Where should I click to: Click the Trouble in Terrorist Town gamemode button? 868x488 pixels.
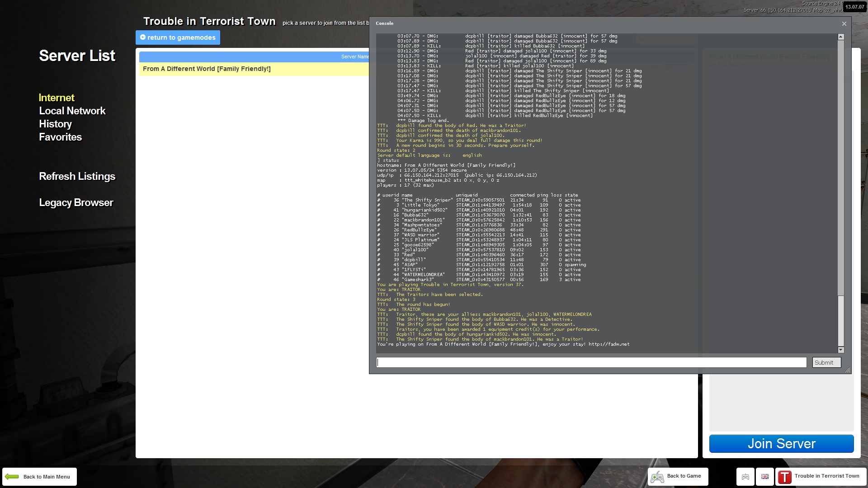point(820,476)
